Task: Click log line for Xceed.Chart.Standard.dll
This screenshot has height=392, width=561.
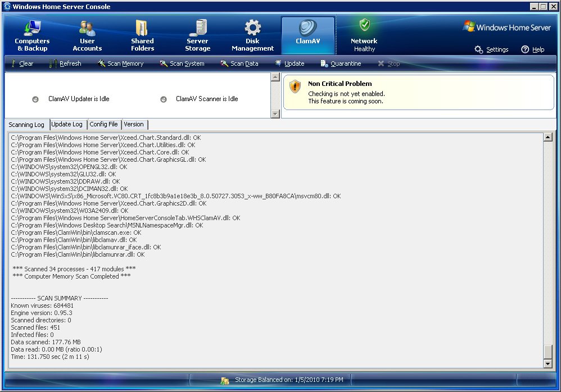Action: coord(106,138)
